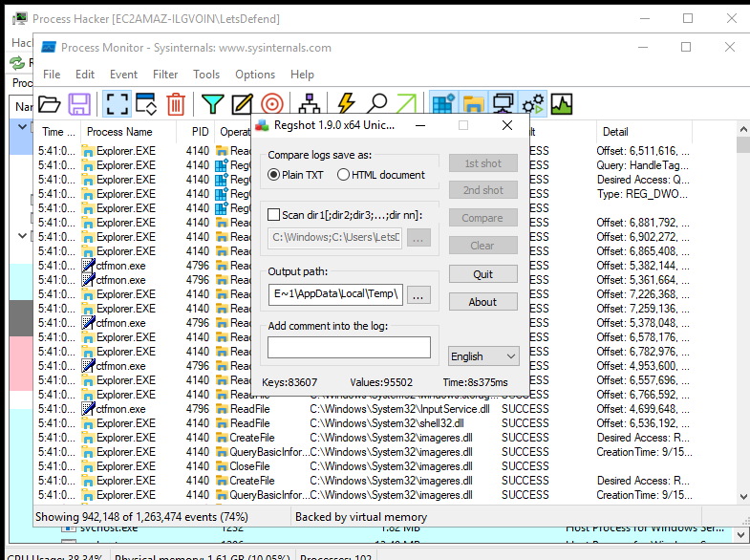
Task: Toggle the Show File System Activity icon
Action: [474, 104]
